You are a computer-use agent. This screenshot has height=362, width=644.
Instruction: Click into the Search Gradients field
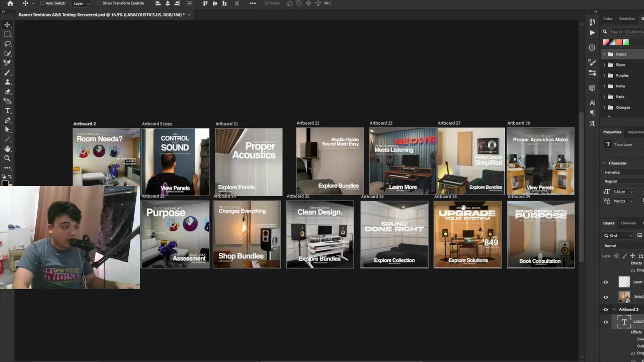(626, 32)
